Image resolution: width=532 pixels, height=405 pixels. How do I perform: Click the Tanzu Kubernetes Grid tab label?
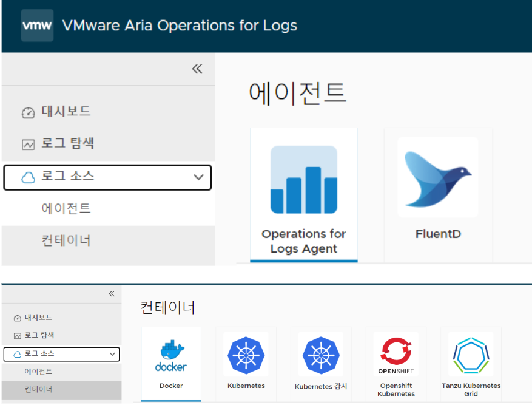pyautogui.click(x=471, y=390)
